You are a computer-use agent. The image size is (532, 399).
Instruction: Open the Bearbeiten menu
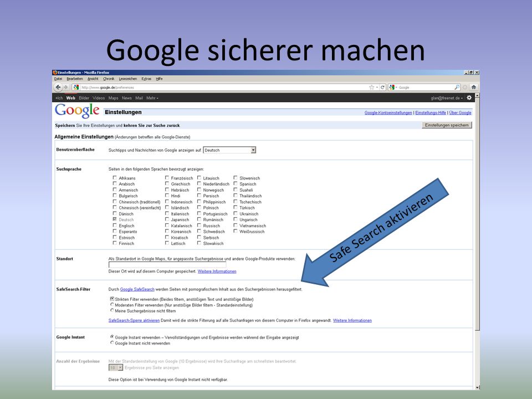pos(75,79)
